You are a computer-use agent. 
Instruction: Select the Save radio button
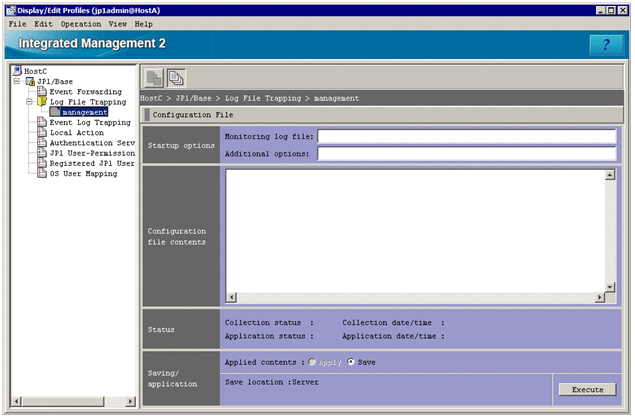point(351,362)
